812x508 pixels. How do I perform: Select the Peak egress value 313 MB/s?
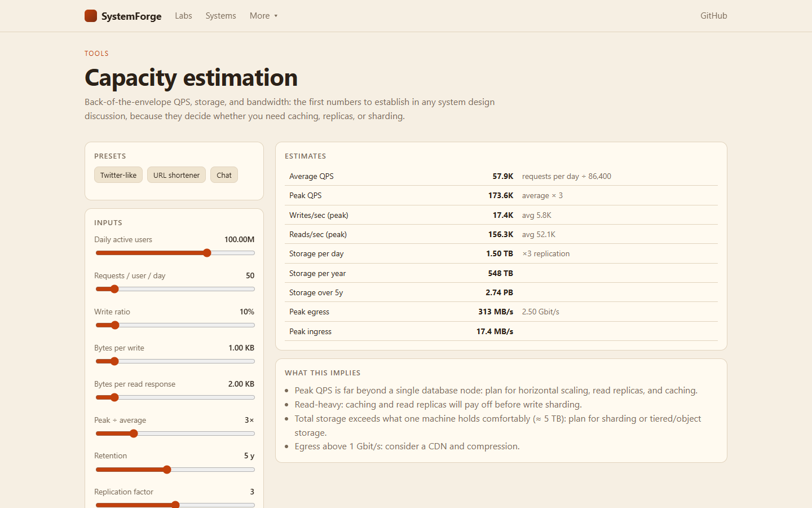(495, 312)
